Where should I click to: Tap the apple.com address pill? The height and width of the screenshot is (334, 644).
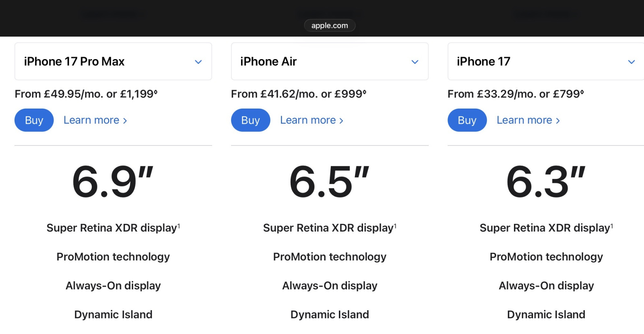330,25
